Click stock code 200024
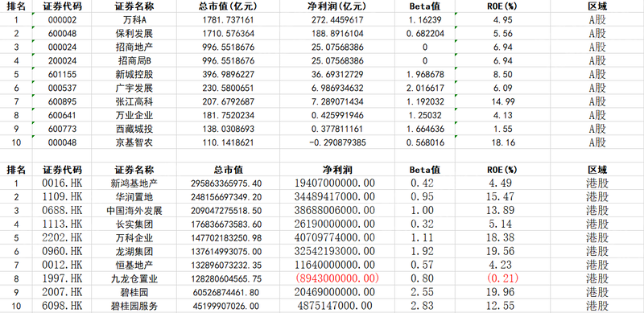 (62, 61)
